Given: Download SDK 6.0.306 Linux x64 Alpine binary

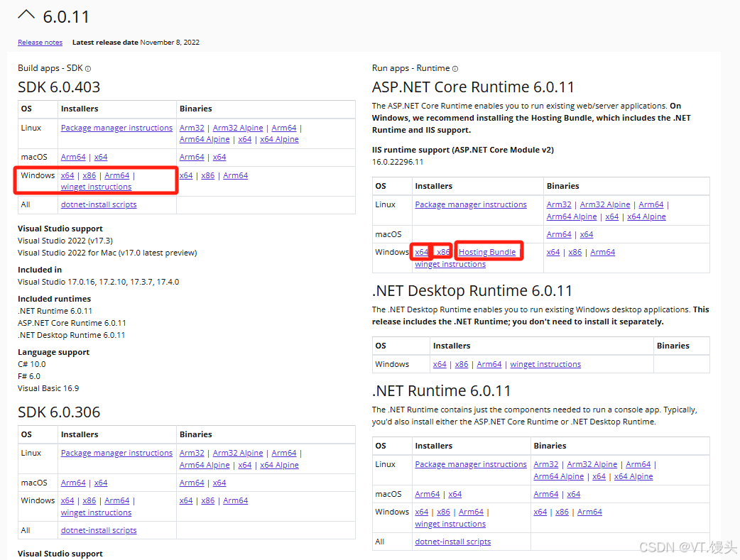Looking at the screenshot, I should coord(279,465).
